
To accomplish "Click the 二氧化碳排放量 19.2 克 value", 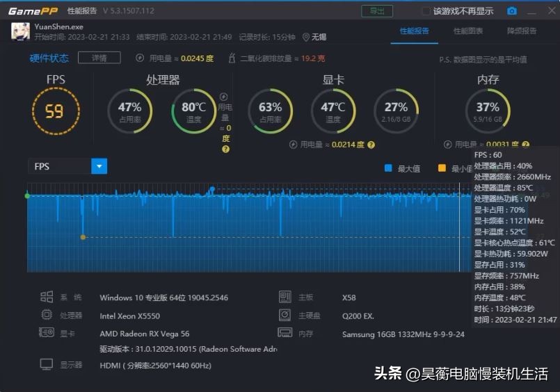I will coord(313,58).
